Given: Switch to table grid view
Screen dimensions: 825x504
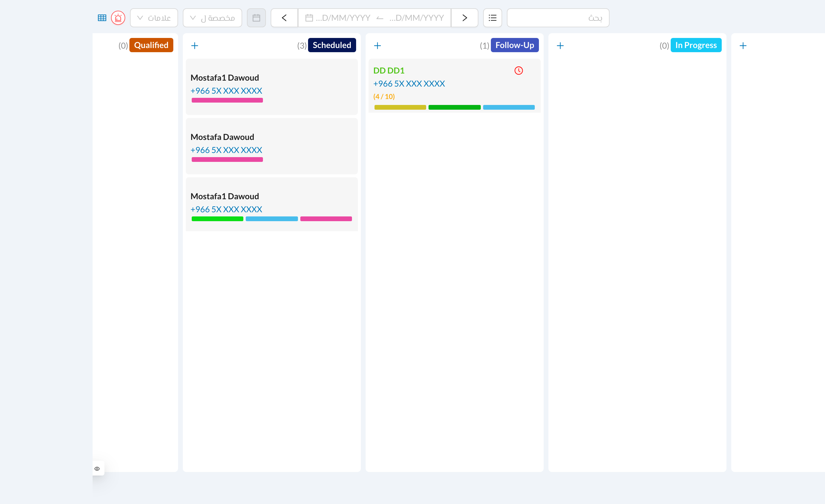Looking at the screenshot, I should [102, 18].
